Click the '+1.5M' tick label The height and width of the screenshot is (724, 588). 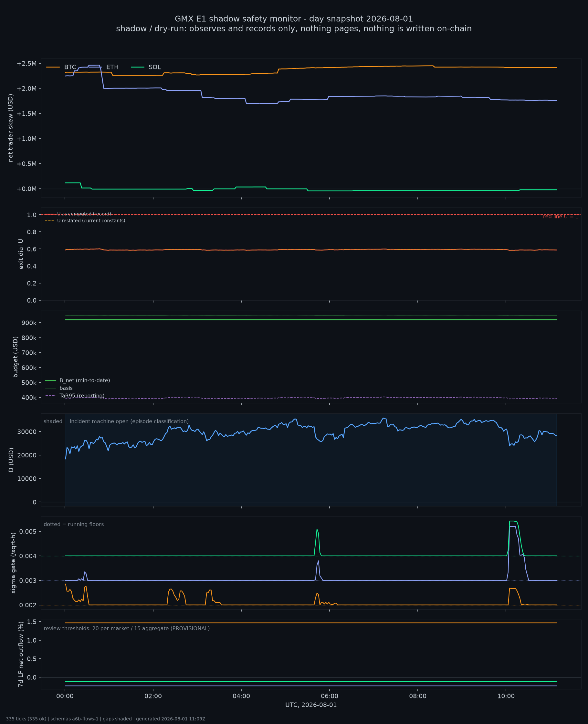pos(26,114)
